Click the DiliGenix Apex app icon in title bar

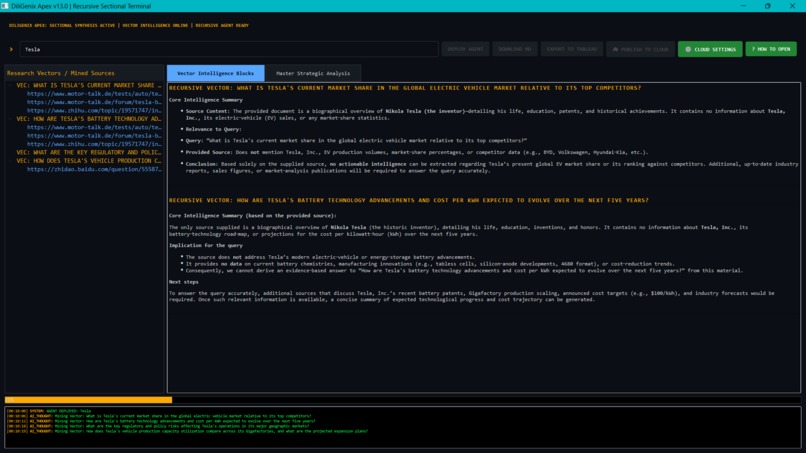pyautogui.click(x=5, y=6)
